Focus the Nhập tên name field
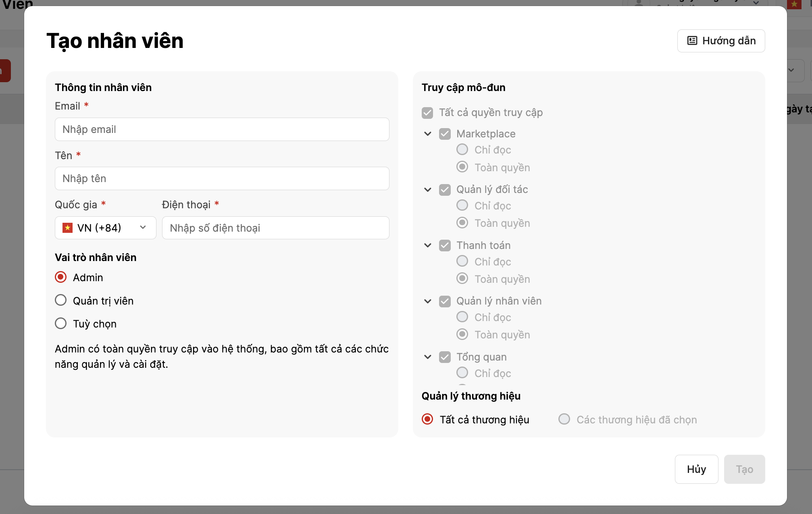Image resolution: width=812 pixels, height=514 pixels. (x=222, y=178)
